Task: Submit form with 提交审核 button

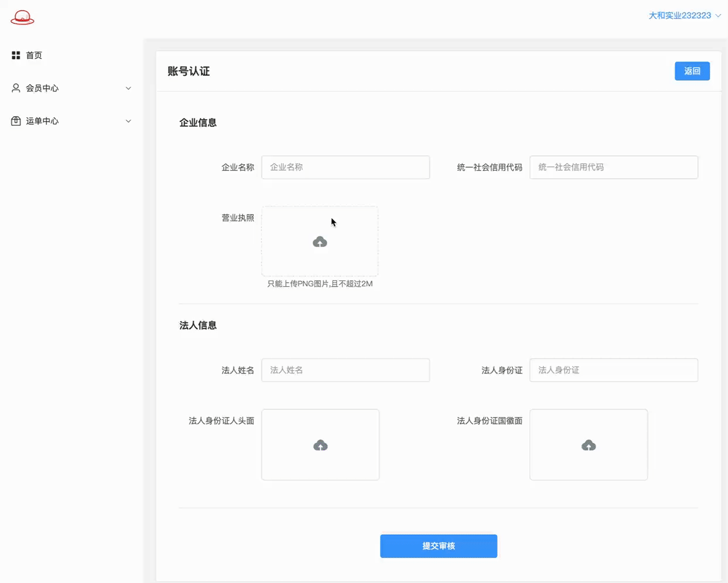Action: [438, 546]
